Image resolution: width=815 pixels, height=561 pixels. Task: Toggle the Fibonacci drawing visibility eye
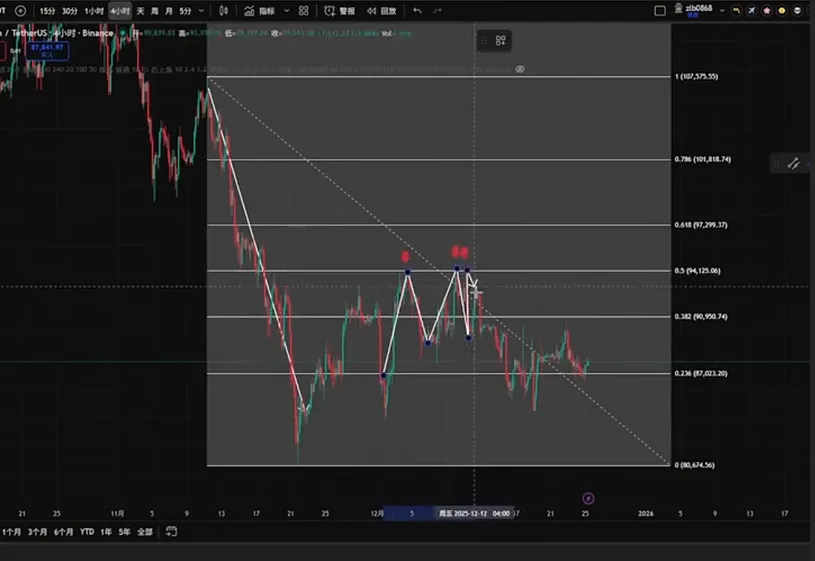coord(520,69)
